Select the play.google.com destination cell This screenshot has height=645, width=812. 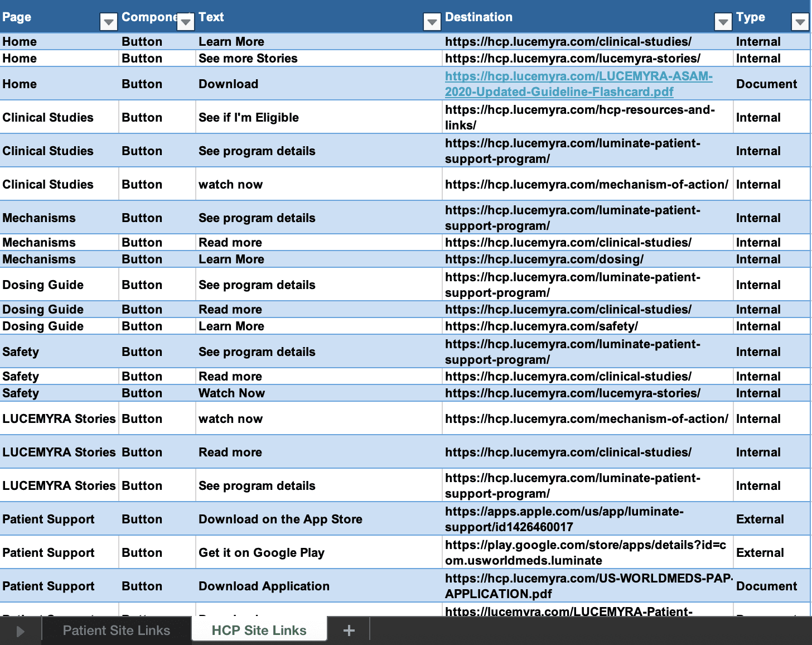tap(588, 552)
